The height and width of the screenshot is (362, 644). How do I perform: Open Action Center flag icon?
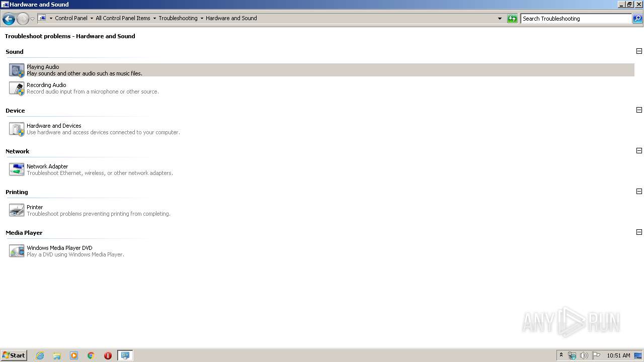coord(596,355)
